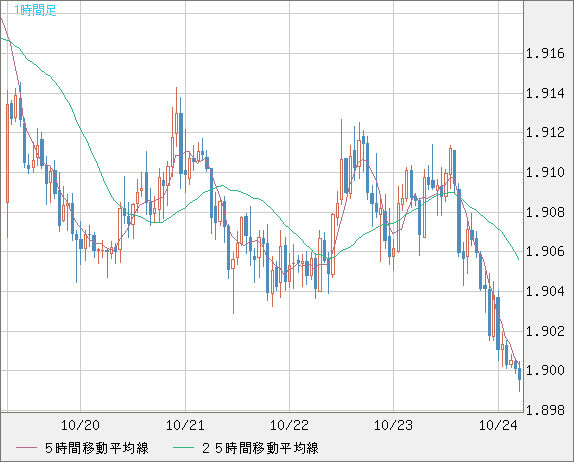
Task: Click the 1.908 price axis label
Action: tap(545, 212)
